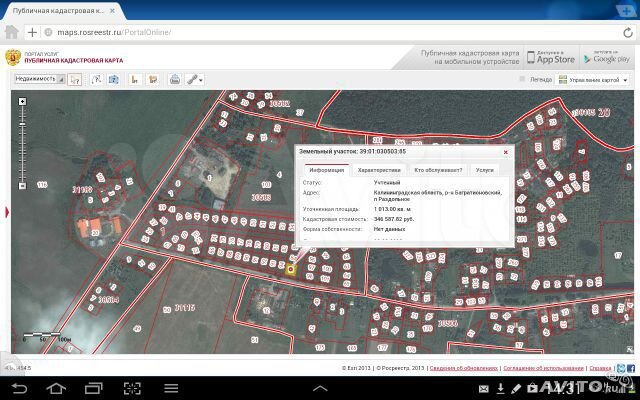640x400 pixels.
Task: Toggle the Легенда checkbox
Action: point(523,78)
